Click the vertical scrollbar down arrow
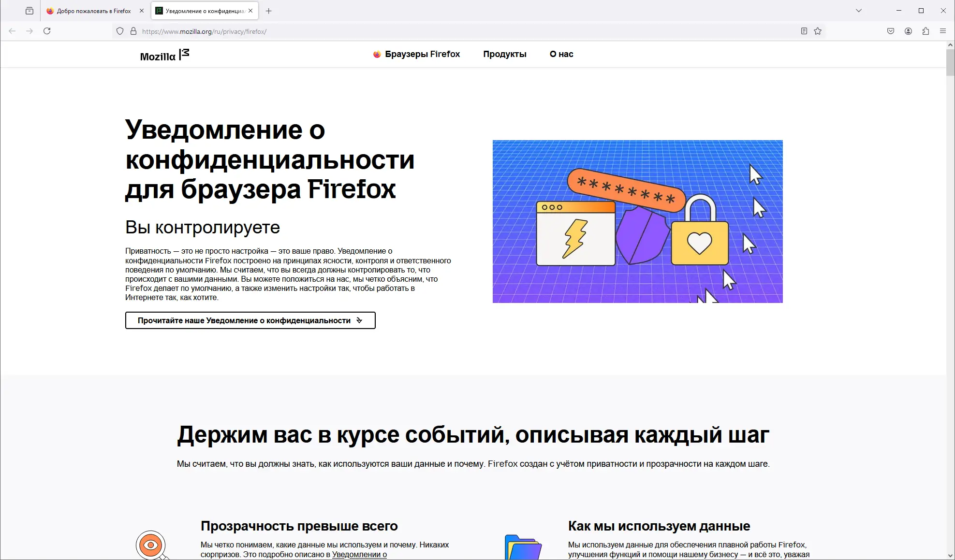 [950, 556]
